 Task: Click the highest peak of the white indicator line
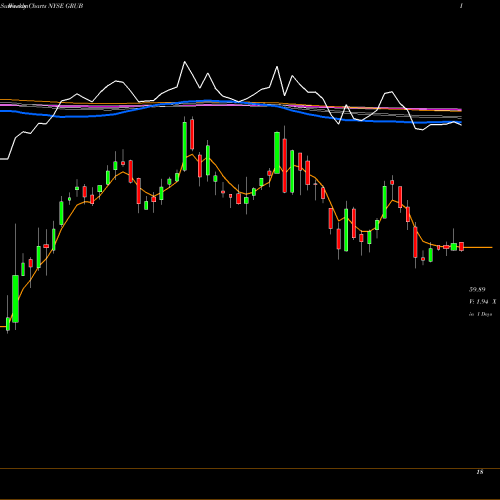point(184,62)
